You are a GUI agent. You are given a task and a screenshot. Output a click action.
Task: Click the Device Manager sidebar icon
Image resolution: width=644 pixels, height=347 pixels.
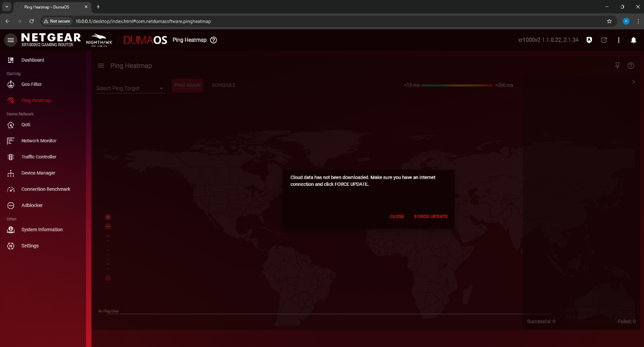point(10,173)
